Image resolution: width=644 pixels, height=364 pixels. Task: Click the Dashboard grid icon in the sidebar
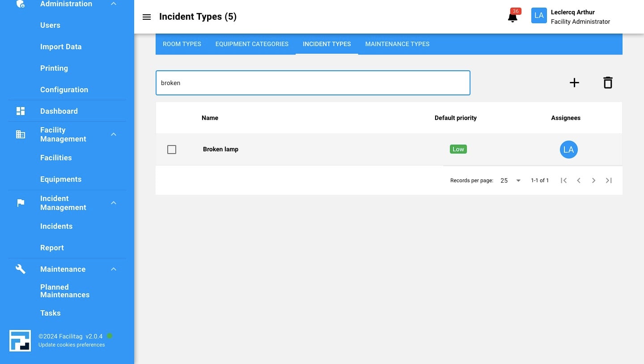(20, 111)
